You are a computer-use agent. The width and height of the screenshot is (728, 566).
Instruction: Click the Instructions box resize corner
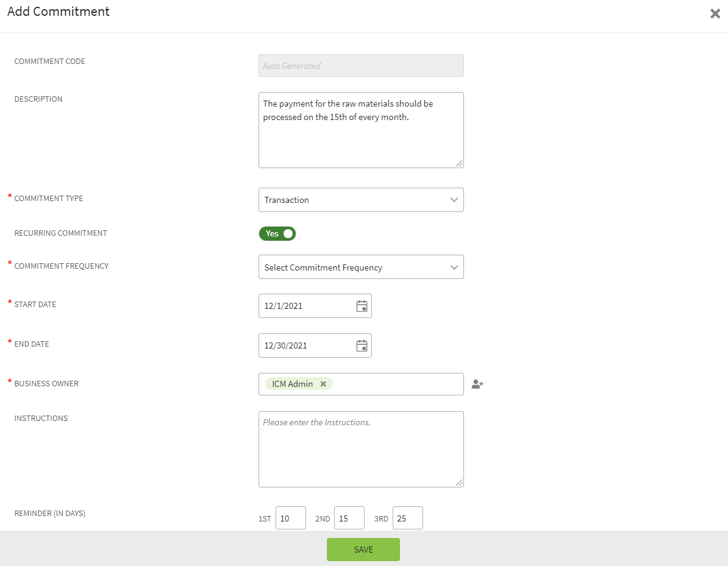(x=460, y=483)
